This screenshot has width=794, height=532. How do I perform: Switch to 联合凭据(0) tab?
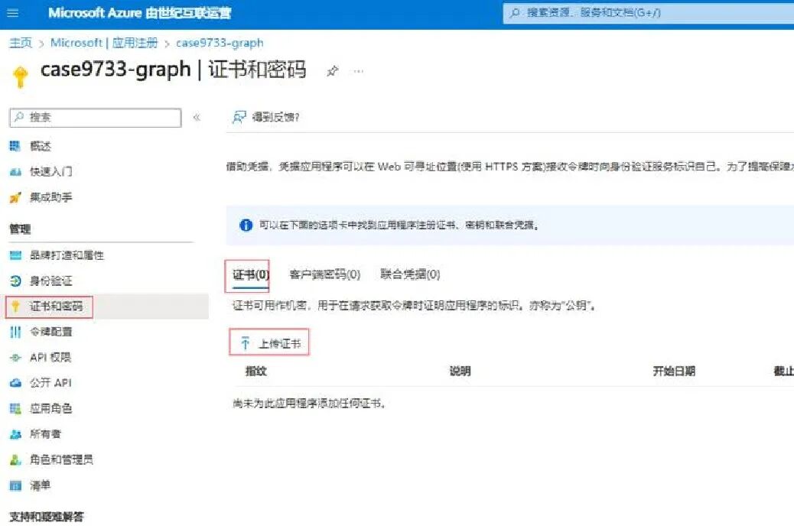(410, 274)
